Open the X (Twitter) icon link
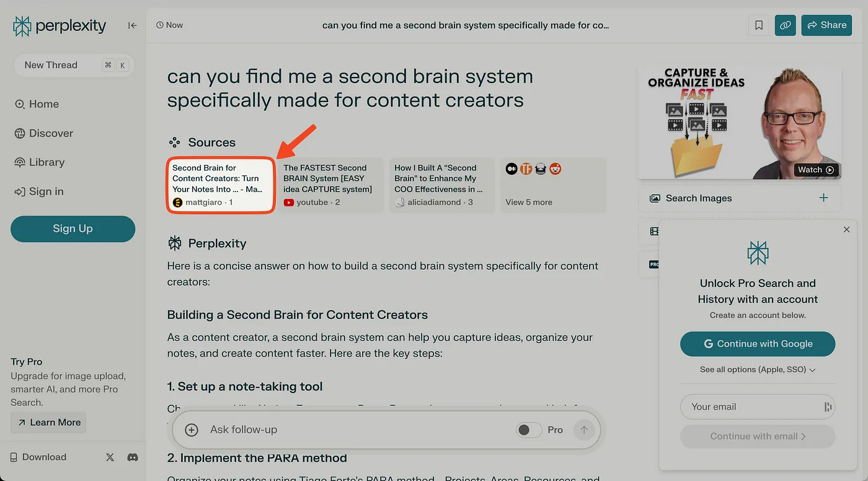 110,457
